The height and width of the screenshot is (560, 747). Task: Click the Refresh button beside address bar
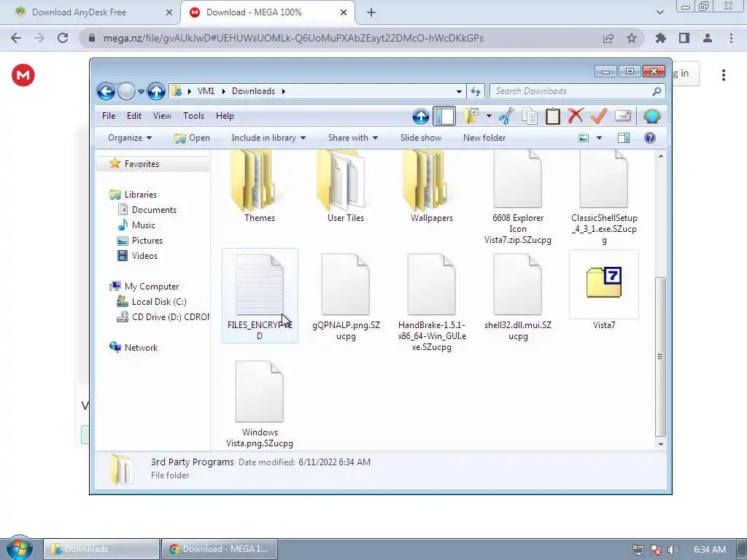click(476, 91)
